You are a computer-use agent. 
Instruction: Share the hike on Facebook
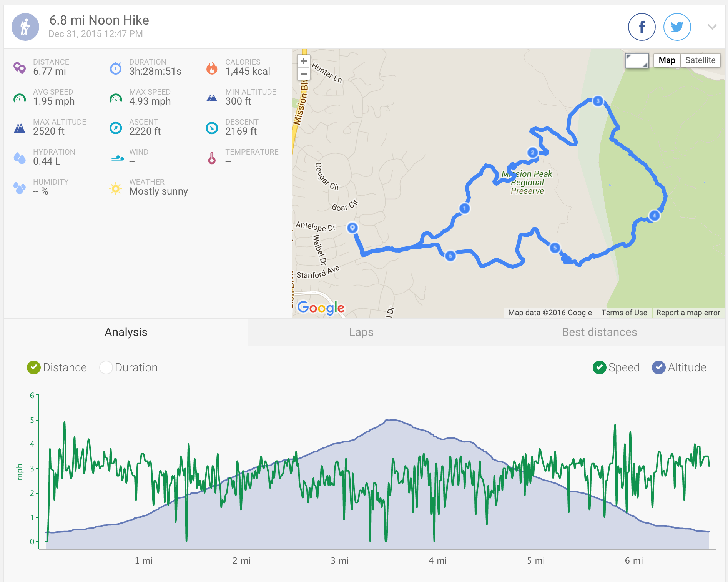coord(642,27)
